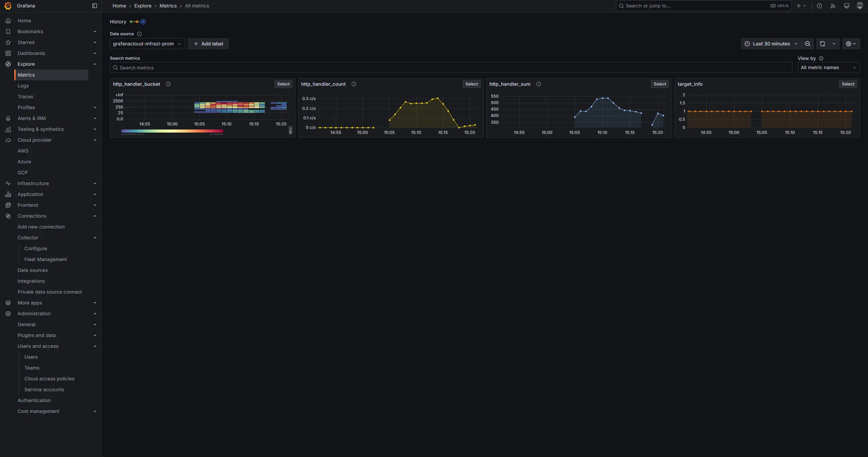Viewport: 868px width, 457px height.
Task: Click info icon beside http_handler_count
Action: pos(354,84)
